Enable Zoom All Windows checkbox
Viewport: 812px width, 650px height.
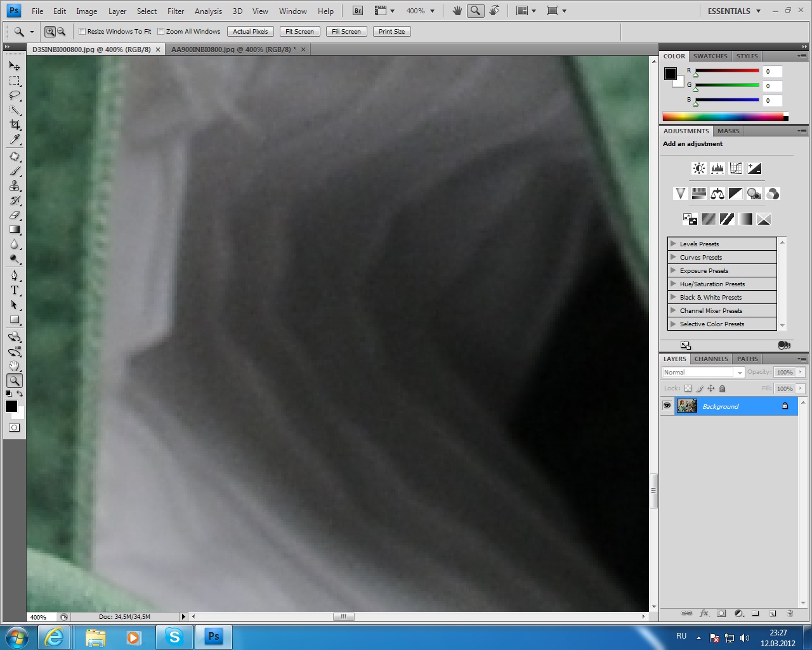[x=161, y=32]
